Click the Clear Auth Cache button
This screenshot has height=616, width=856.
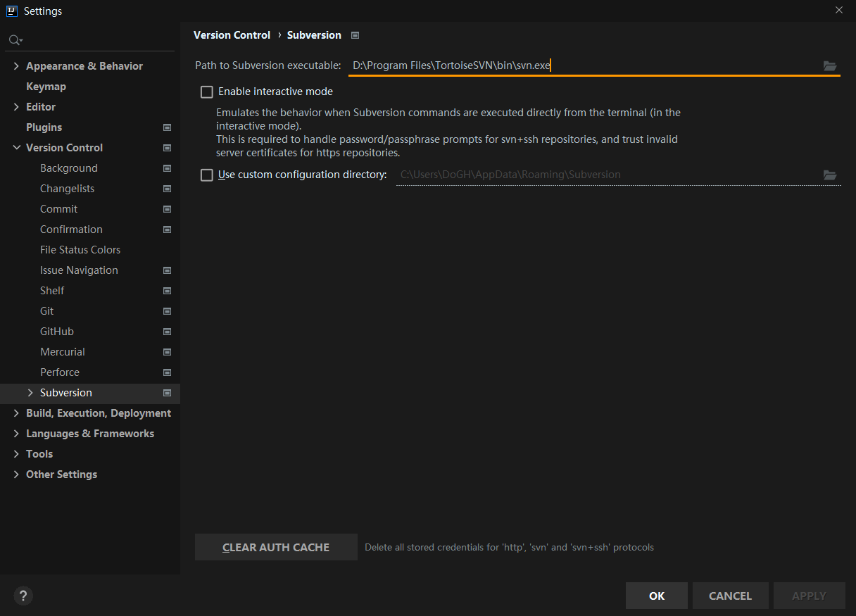coord(276,547)
